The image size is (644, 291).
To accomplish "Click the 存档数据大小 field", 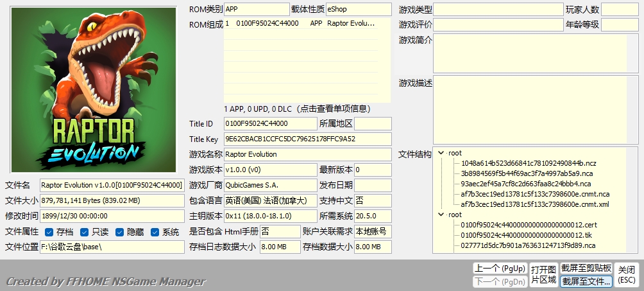I will point(373,247).
